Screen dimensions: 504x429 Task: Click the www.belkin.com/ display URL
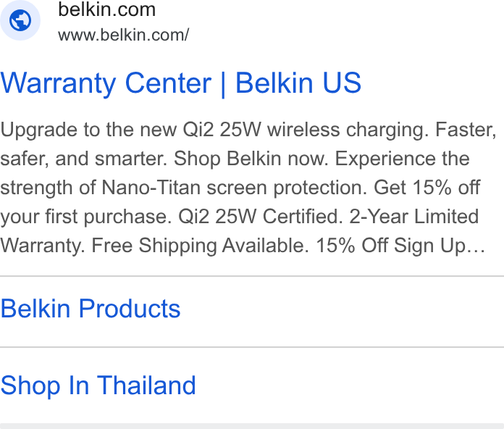coord(123,35)
